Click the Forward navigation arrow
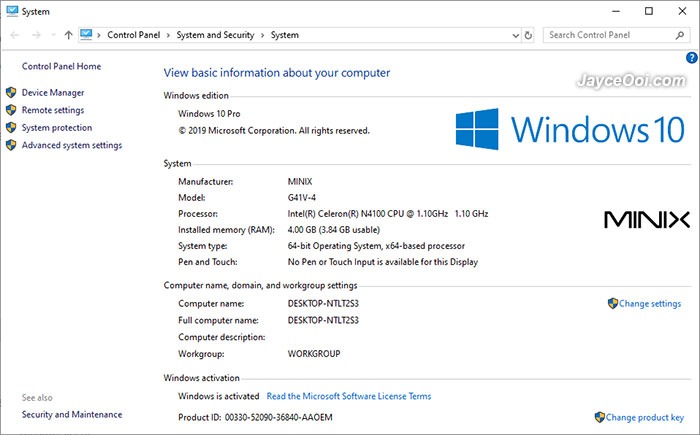This screenshot has height=435, width=700. click(x=36, y=35)
